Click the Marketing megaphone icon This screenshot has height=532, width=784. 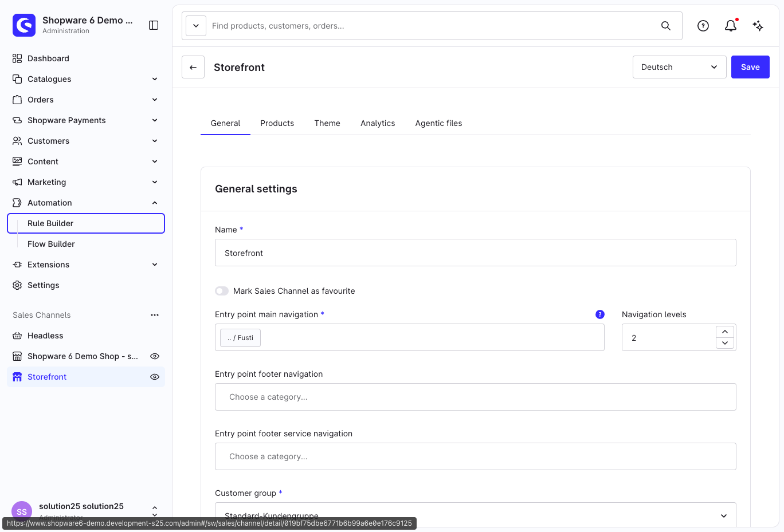point(17,182)
